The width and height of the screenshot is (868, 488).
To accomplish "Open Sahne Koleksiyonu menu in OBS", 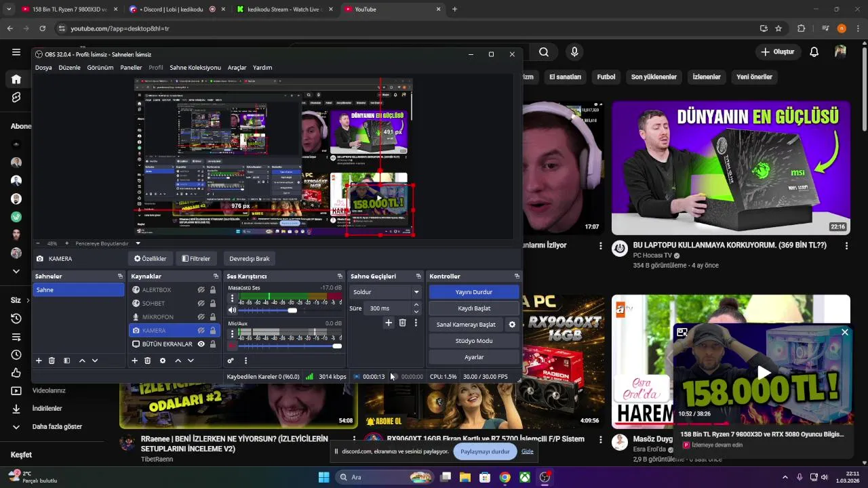I will pos(195,68).
